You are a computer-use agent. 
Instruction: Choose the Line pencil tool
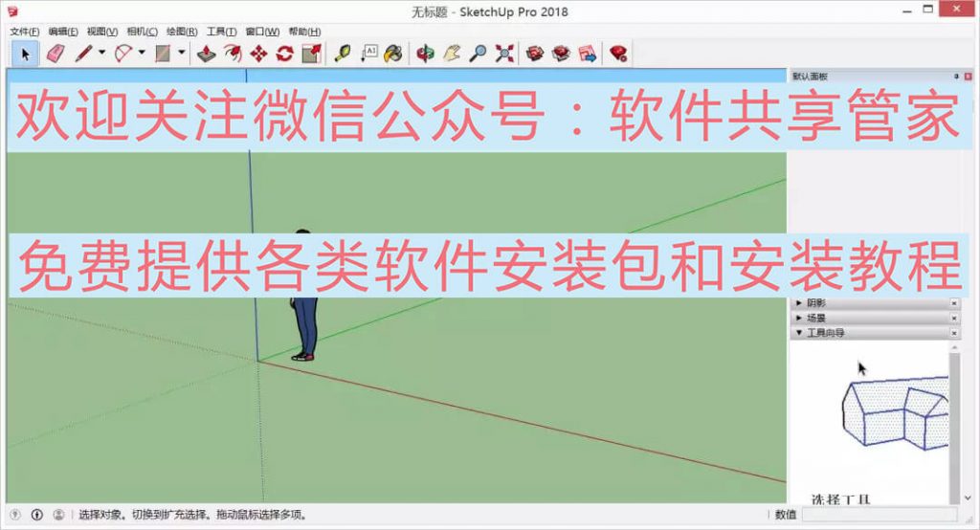83,54
